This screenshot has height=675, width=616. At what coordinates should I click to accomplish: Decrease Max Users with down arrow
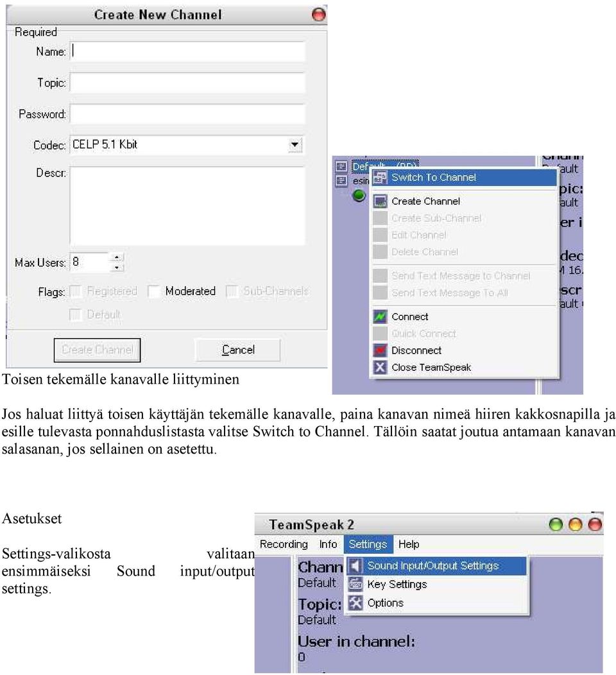tap(117, 268)
